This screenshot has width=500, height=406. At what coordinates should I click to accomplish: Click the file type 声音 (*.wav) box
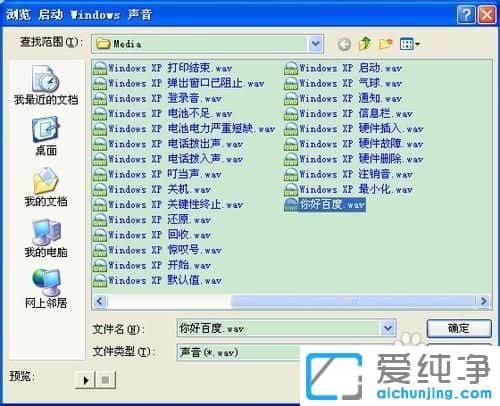(x=239, y=352)
